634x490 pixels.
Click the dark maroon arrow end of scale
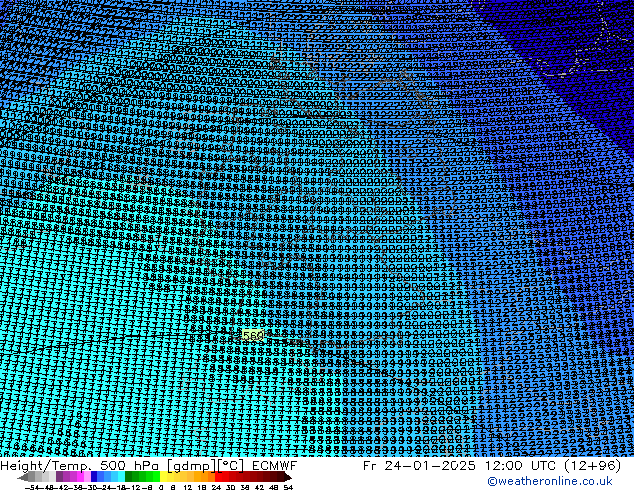(x=288, y=477)
